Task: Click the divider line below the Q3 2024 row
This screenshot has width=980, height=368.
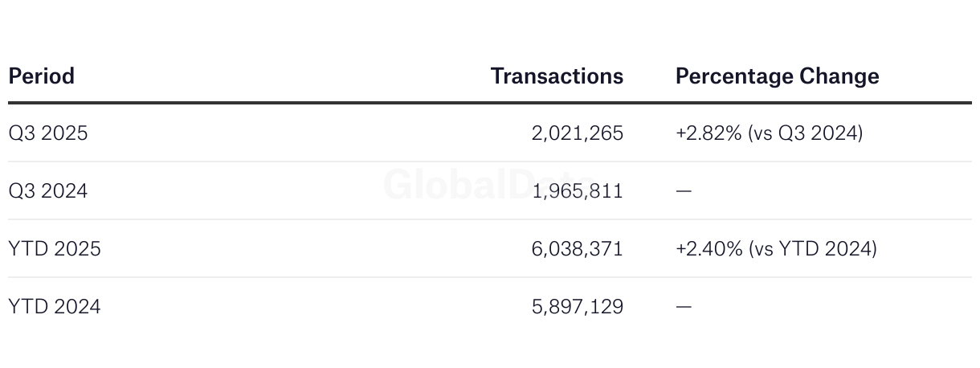Action: tap(490, 219)
